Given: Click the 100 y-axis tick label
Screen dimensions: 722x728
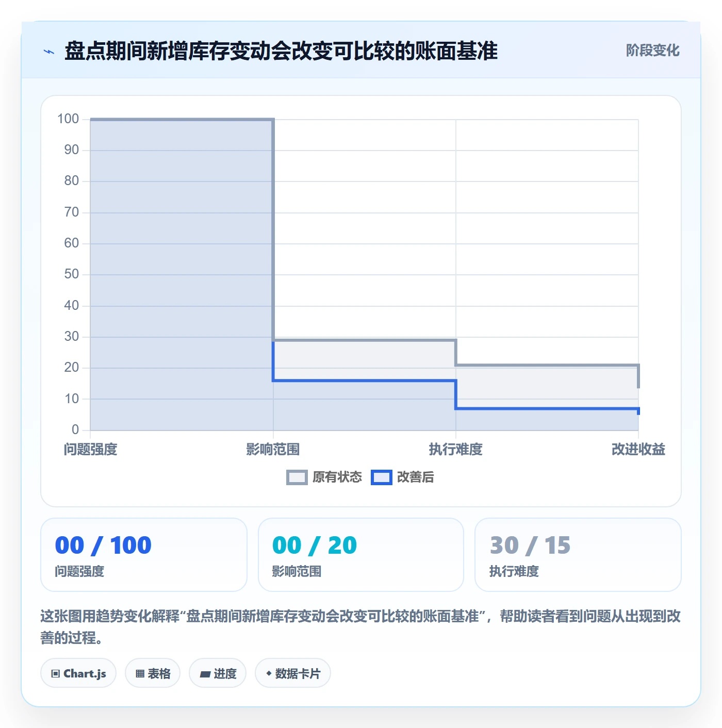Looking at the screenshot, I should (x=68, y=119).
